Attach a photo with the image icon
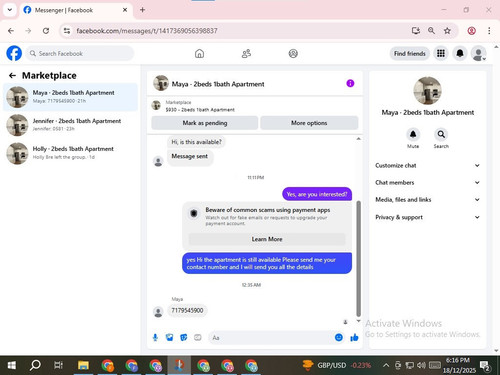 point(169,338)
